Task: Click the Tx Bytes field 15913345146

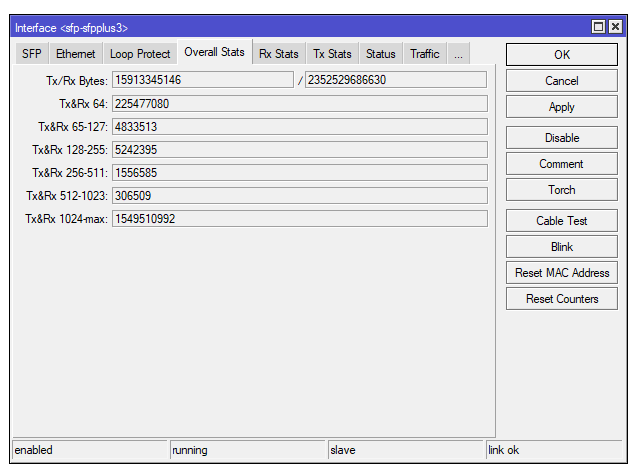Action: click(203, 80)
